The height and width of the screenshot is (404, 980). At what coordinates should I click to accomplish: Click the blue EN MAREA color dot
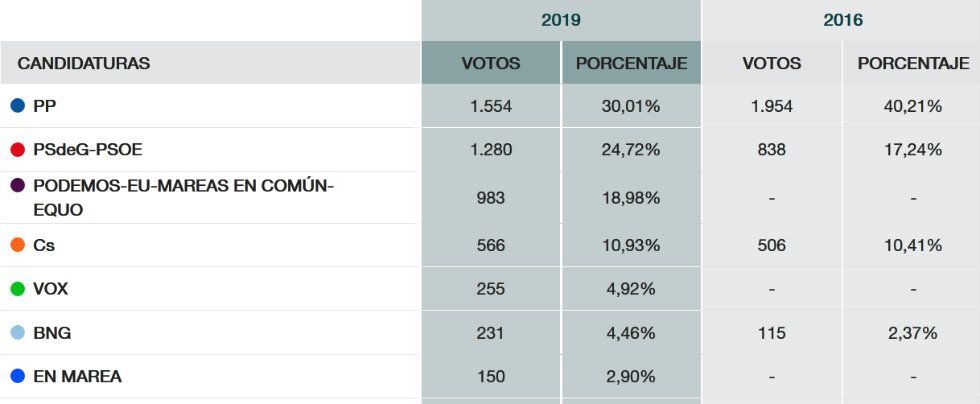point(17,377)
